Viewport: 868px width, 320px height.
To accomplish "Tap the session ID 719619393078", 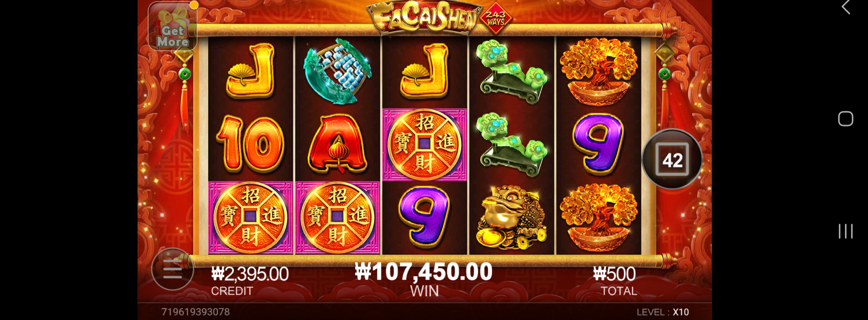I will pos(195,312).
